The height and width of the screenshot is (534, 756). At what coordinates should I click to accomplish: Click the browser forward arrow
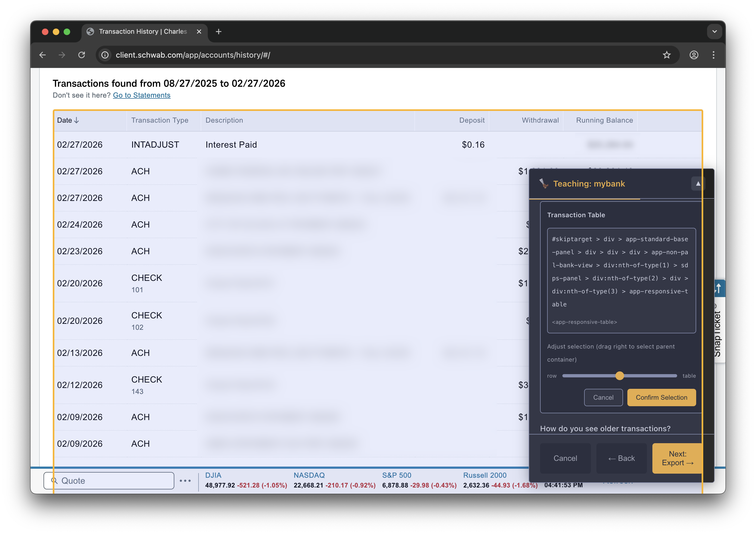click(x=61, y=55)
